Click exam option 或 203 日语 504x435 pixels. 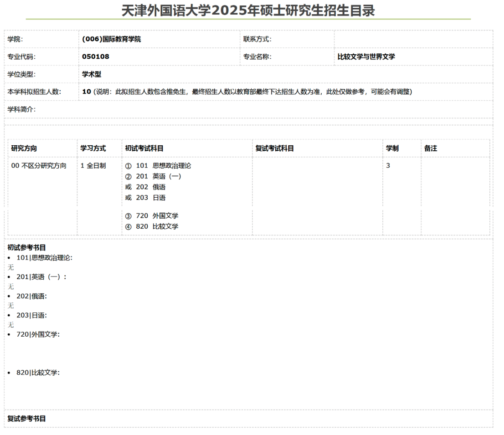coord(145,198)
